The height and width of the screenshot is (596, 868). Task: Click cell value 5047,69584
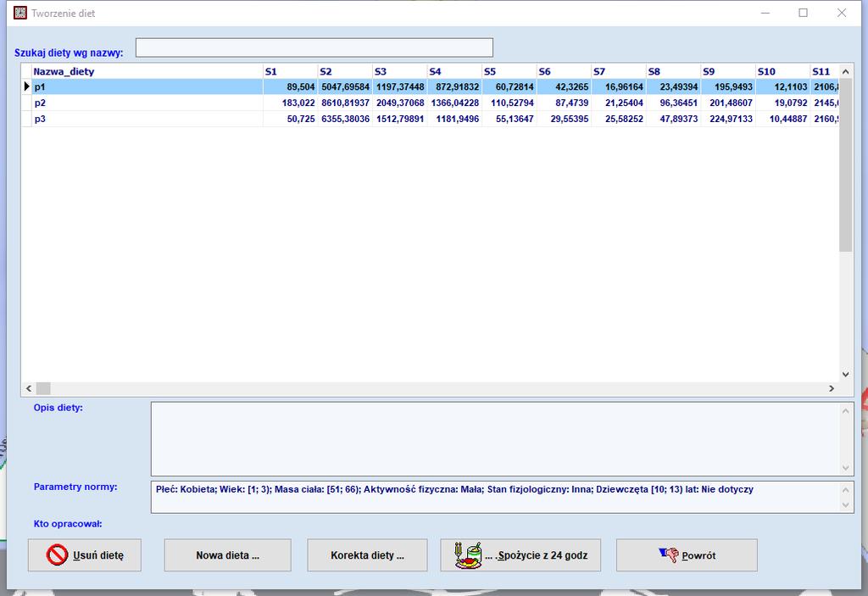click(346, 87)
